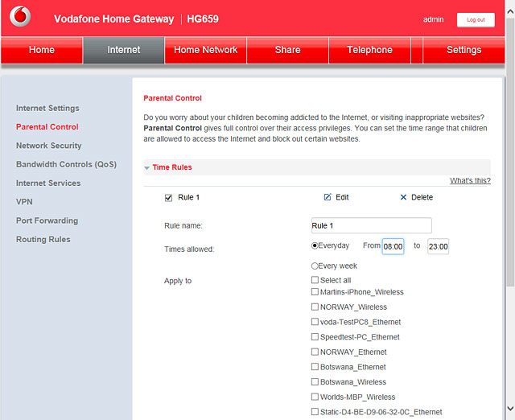Click the Edit pencil icon for Rule 1
This screenshot has height=420, width=515.
328,197
